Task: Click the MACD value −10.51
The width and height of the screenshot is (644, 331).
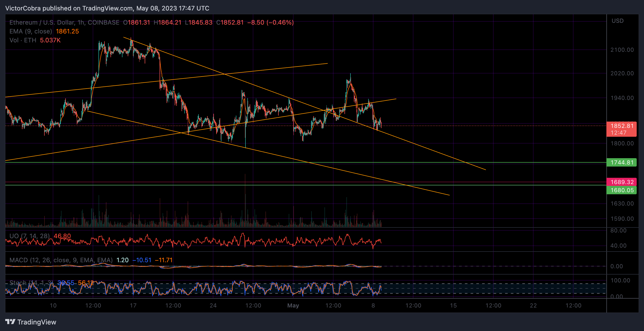Action: pos(142,260)
